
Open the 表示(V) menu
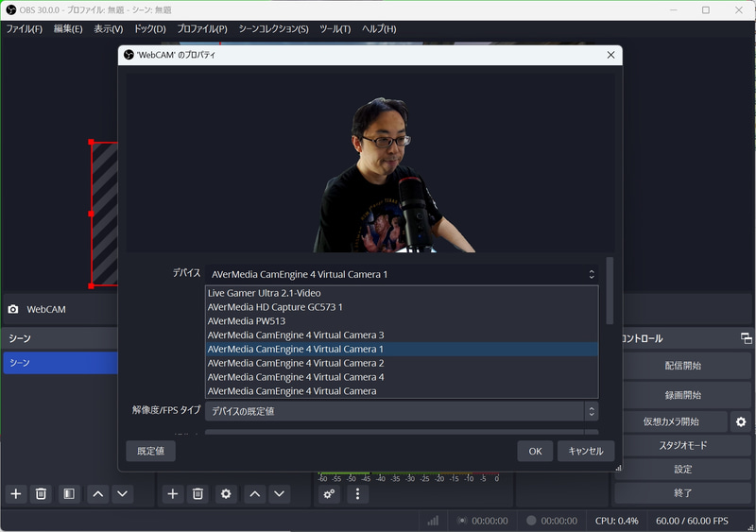[109, 29]
